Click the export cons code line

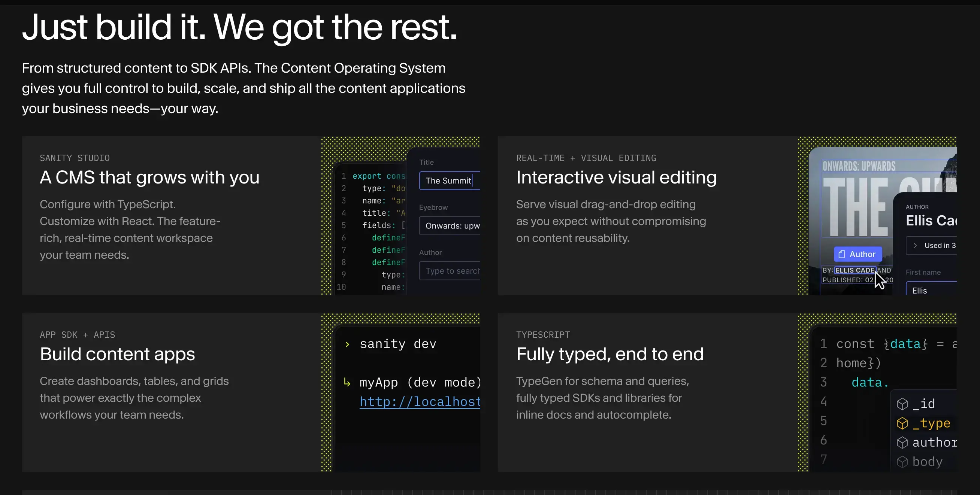click(379, 176)
